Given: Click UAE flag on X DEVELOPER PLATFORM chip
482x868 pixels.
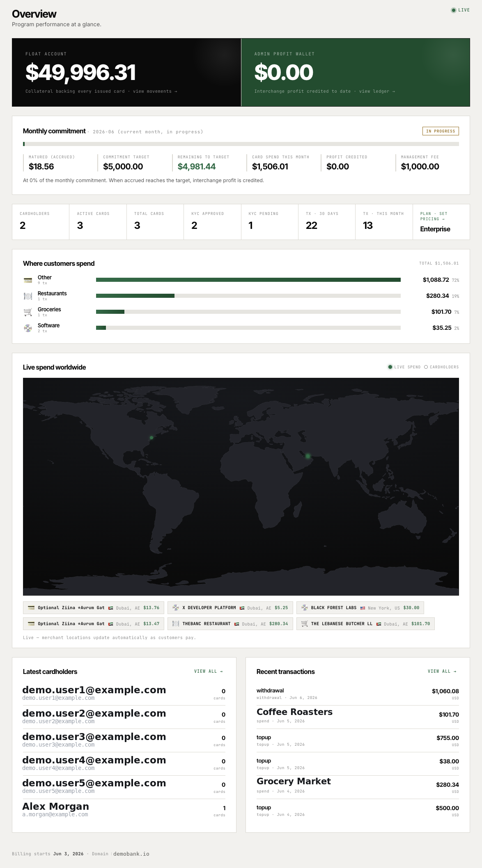Looking at the screenshot, I should click(242, 608).
